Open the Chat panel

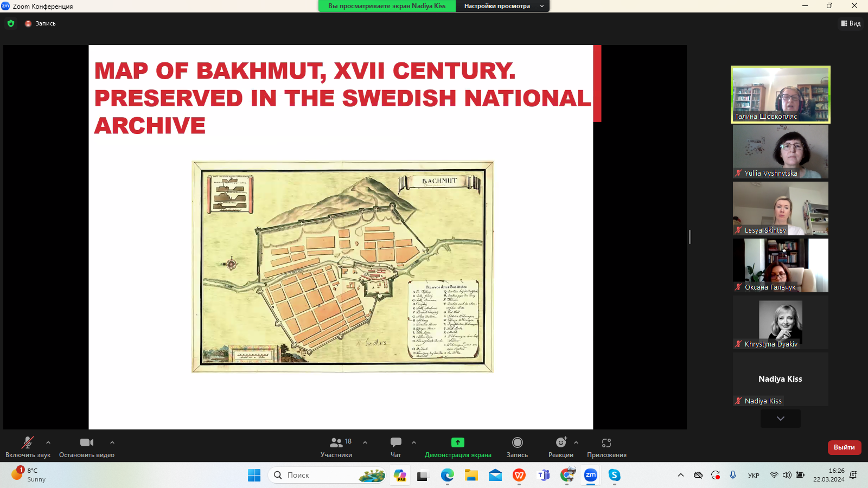[x=396, y=443]
